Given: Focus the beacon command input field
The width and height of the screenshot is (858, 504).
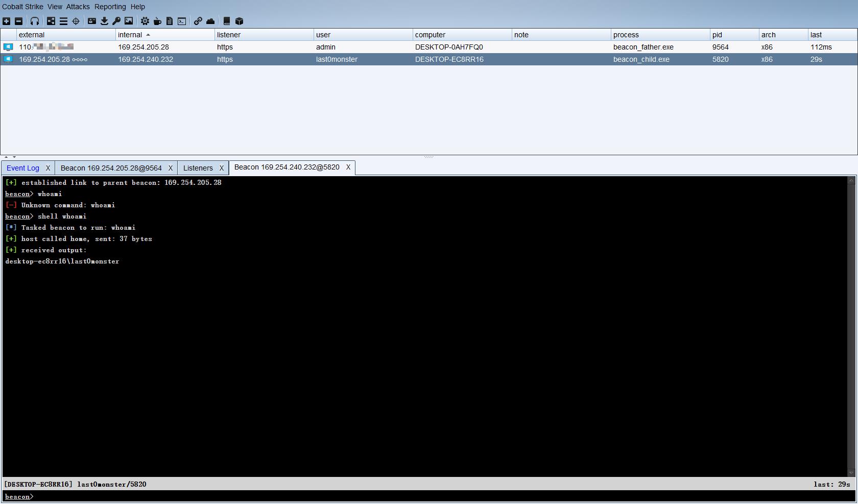Looking at the screenshot, I should click(444, 496).
